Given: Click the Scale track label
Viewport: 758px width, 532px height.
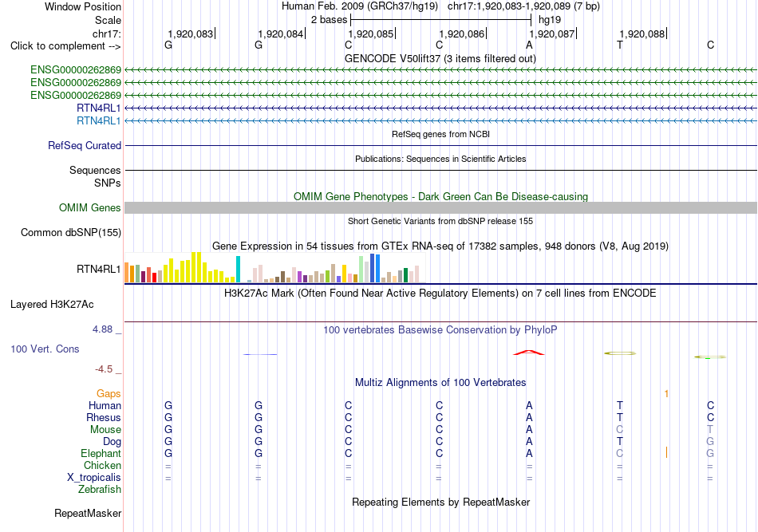Looking at the screenshot, I should (x=108, y=20).
